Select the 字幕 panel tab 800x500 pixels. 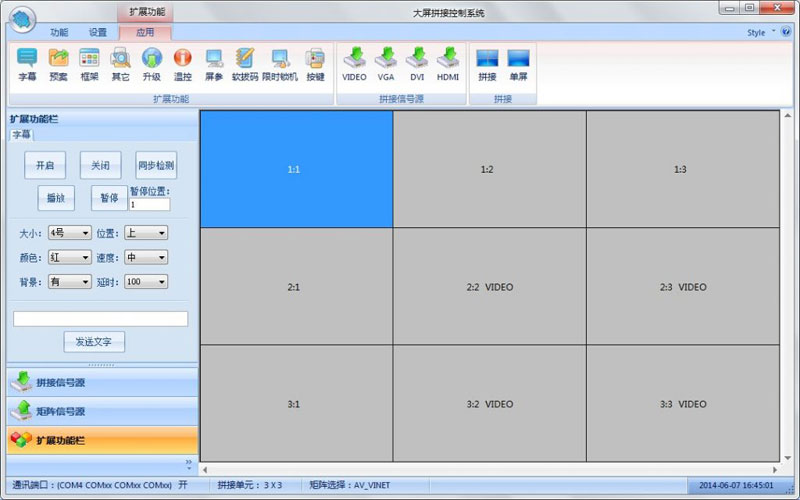pyautogui.click(x=21, y=135)
